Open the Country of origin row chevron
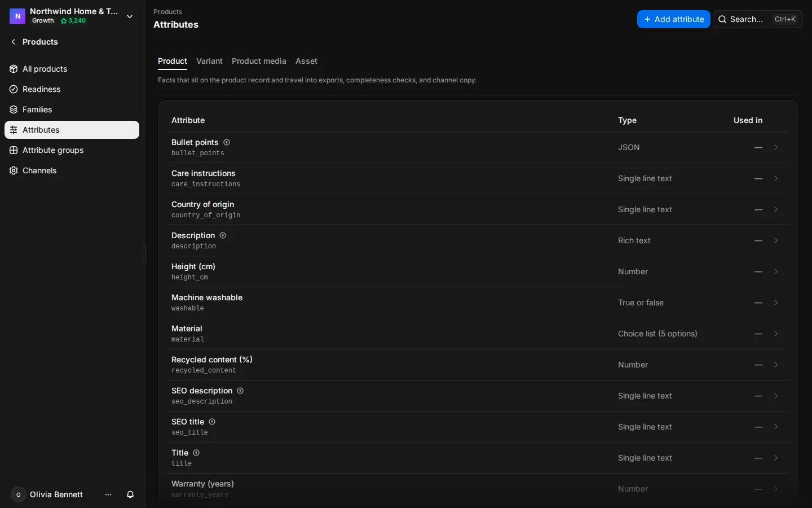Image resolution: width=812 pixels, height=508 pixels. point(776,209)
